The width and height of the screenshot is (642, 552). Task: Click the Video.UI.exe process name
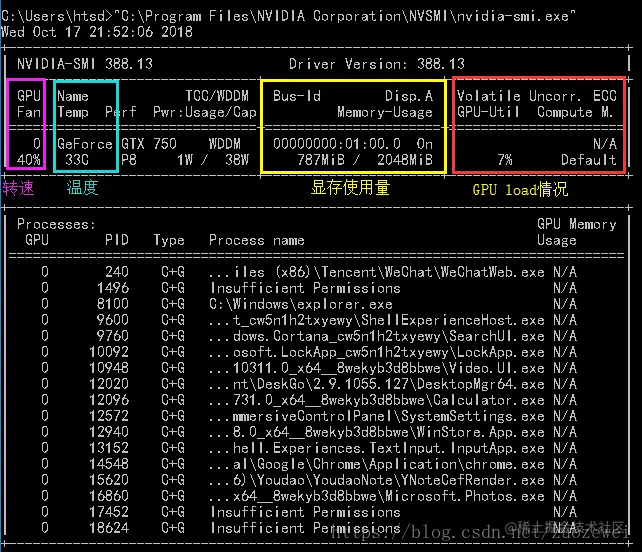point(377,368)
